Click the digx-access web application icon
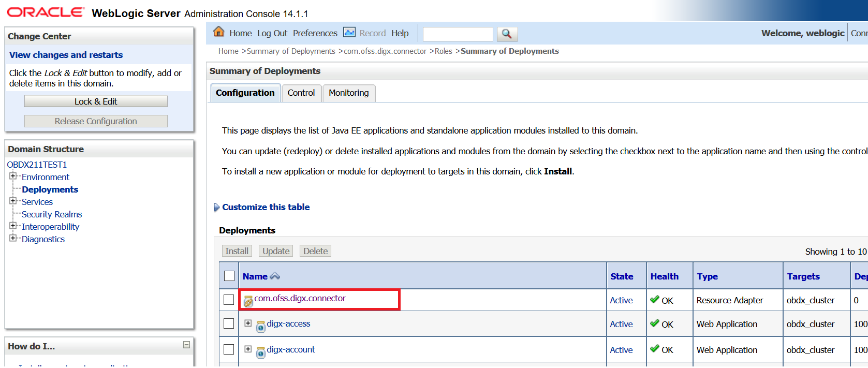Viewport: 868px width, 368px height. 261,326
